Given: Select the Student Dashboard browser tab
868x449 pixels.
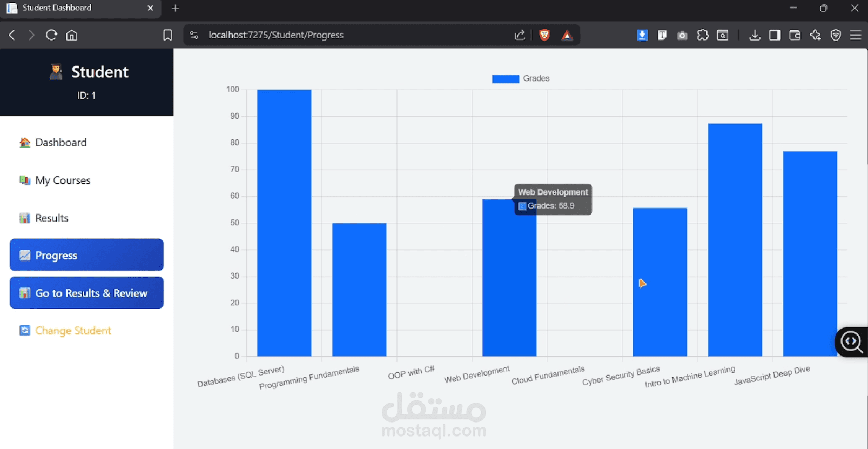Looking at the screenshot, I should [x=80, y=8].
